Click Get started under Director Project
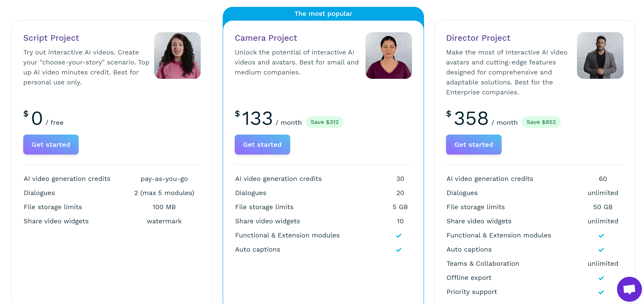This screenshot has width=644, height=304. (473, 145)
